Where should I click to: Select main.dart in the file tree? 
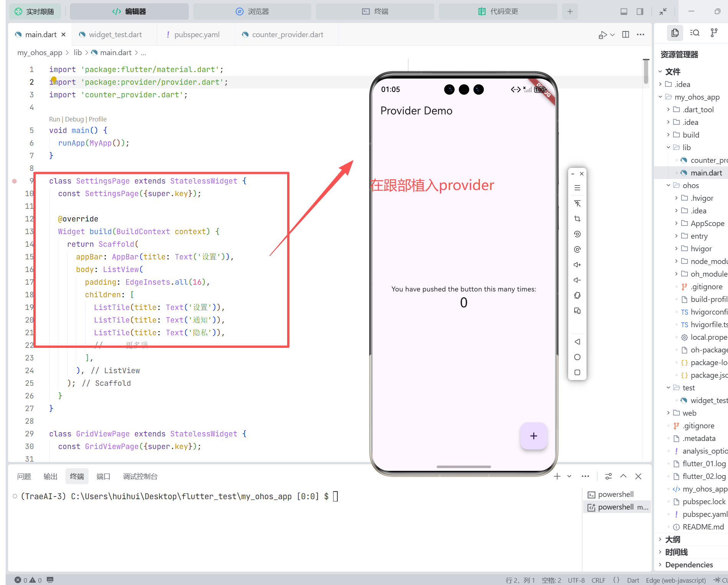point(706,173)
